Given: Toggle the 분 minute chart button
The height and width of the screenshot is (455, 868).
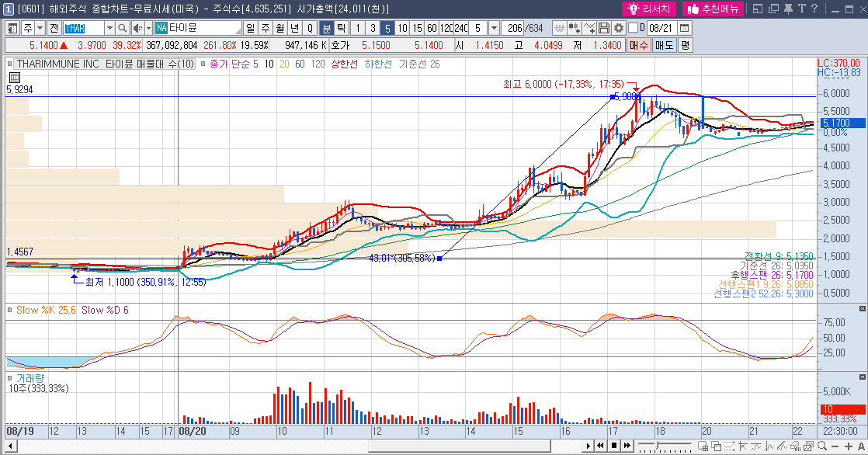Looking at the screenshot, I should pos(327,28).
